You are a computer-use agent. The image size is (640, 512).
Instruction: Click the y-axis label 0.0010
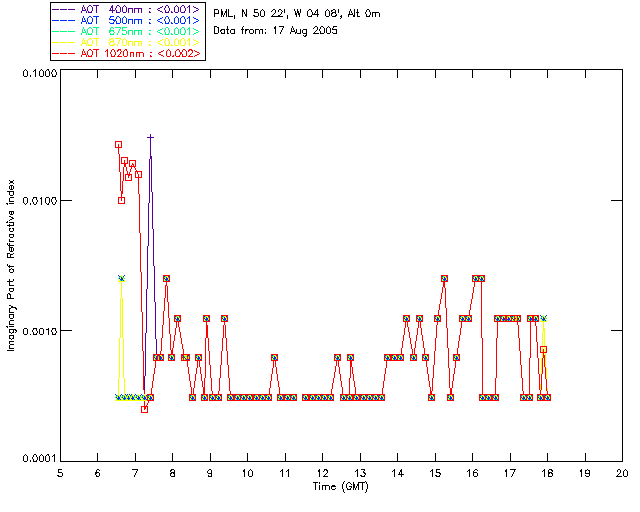point(39,330)
